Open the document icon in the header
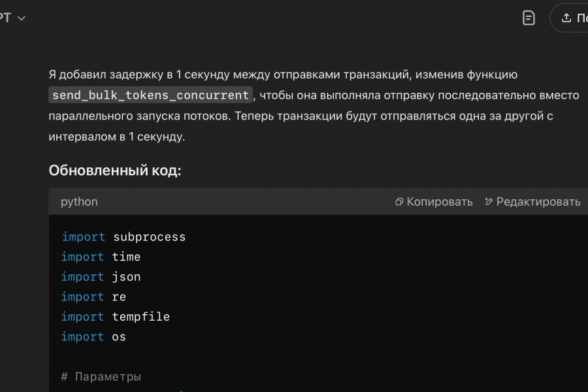This screenshot has width=588, height=392. click(529, 18)
